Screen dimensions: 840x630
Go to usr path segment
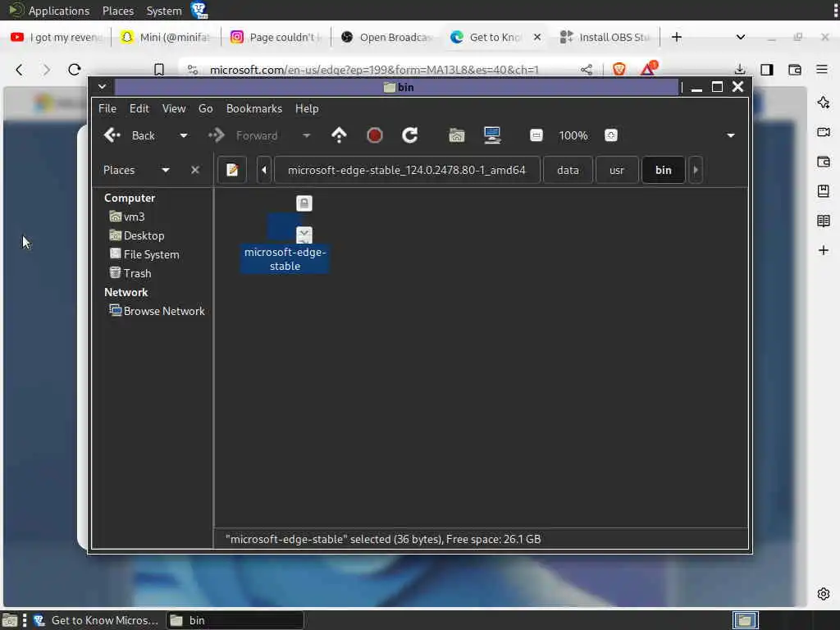(617, 170)
